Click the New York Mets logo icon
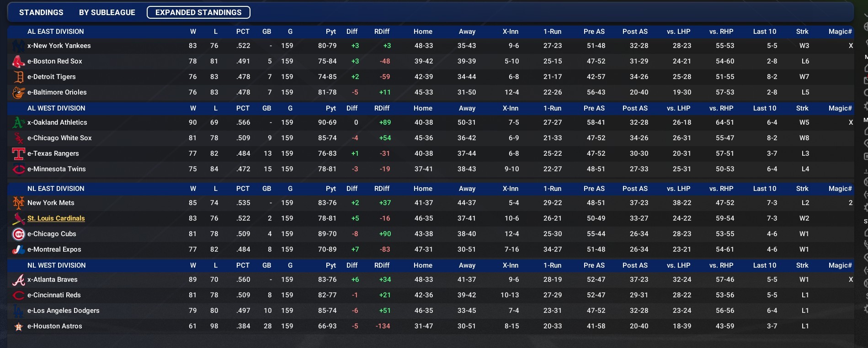 click(x=18, y=203)
